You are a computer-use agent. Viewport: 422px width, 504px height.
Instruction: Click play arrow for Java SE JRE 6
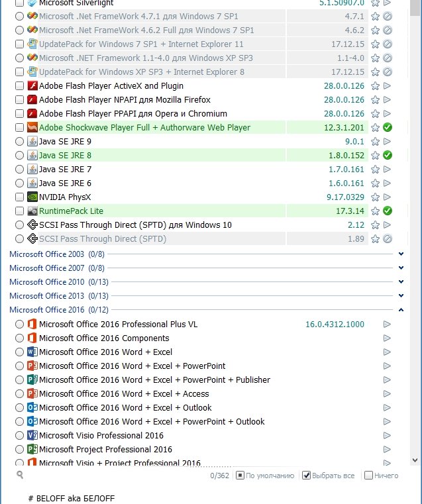[388, 183]
